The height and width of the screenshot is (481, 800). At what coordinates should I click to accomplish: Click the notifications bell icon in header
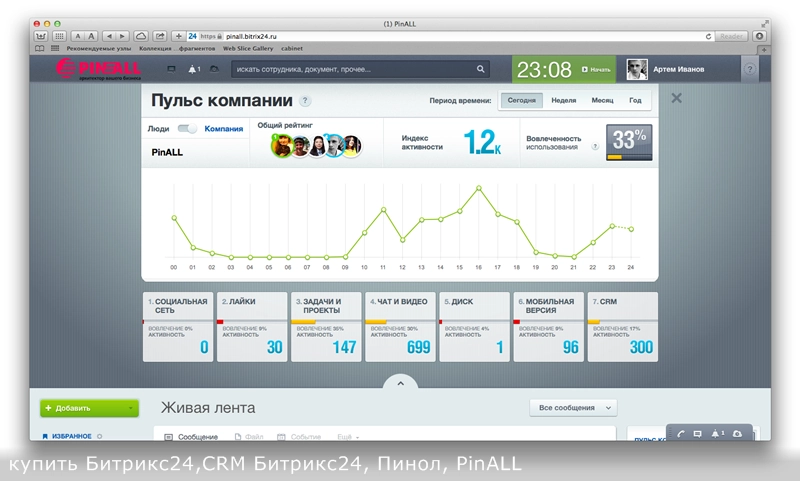pyautogui.click(x=192, y=69)
